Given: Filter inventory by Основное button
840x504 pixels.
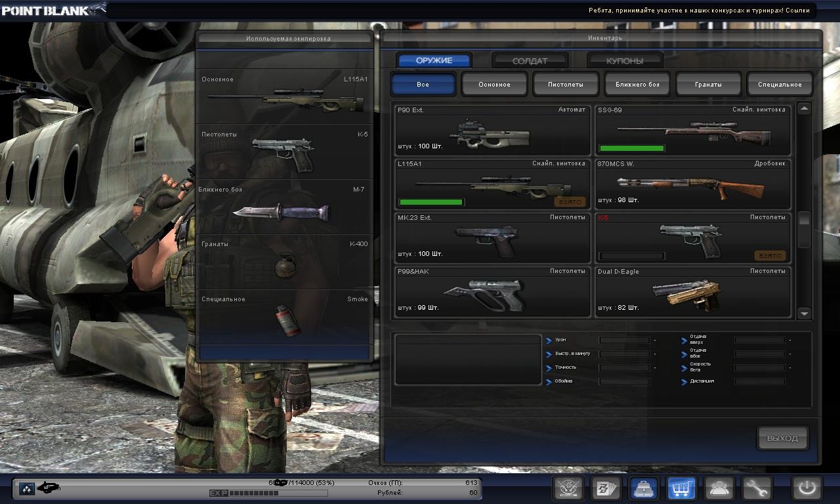Looking at the screenshot, I should coord(494,85).
